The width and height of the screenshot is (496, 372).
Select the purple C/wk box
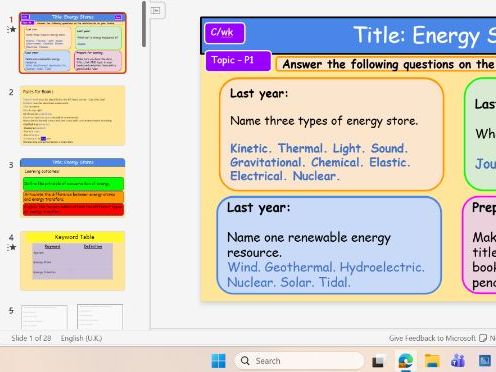(x=225, y=33)
